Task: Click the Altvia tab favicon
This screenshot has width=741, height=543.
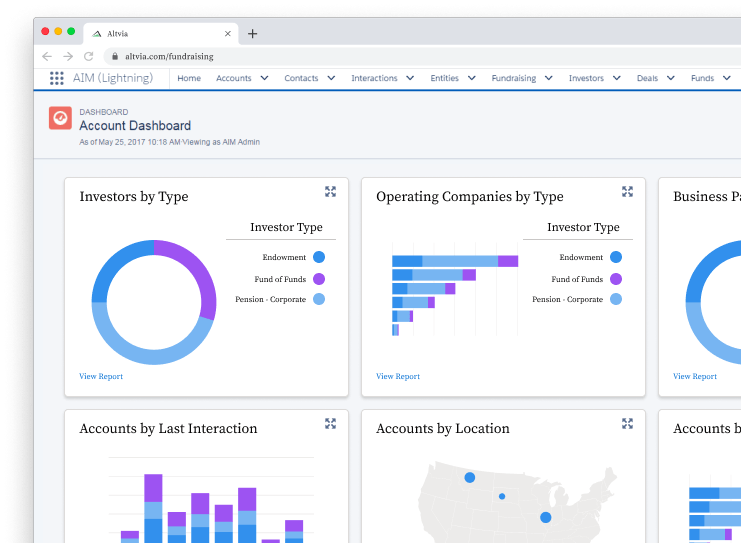Action: click(x=97, y=34)
